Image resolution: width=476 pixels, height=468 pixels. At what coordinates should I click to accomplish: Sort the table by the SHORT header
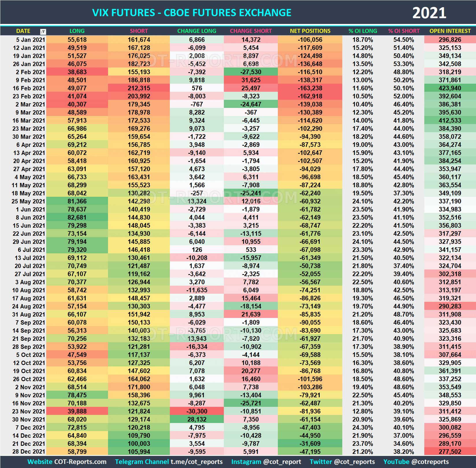tap(139, 31)
